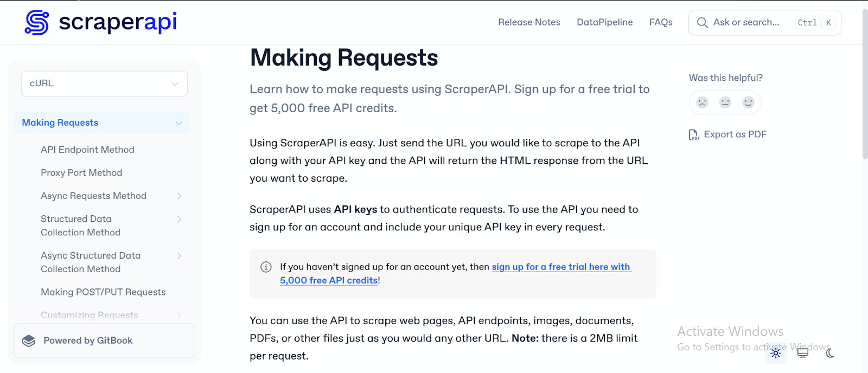Click the search magnifier icon
The image size is (868, 373).
[x=702, y=22]
